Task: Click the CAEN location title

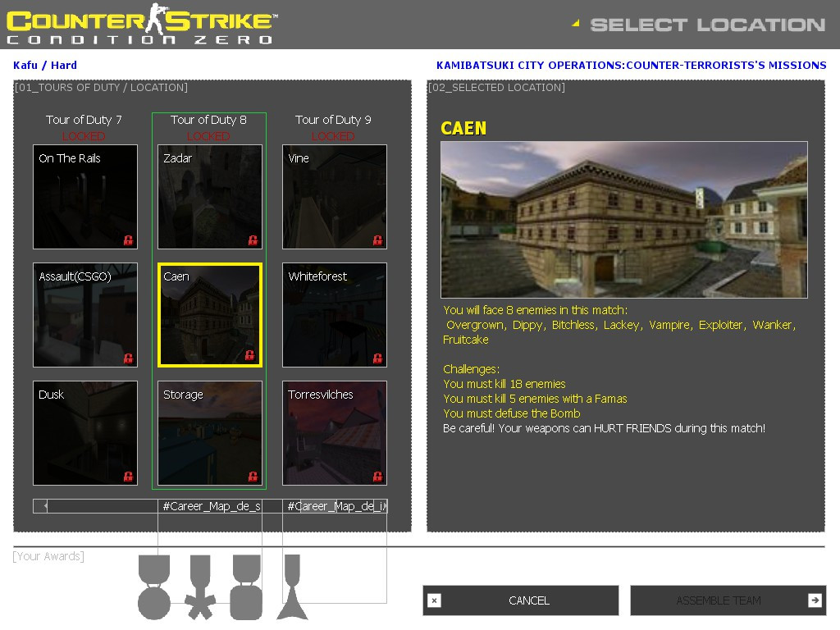Action: 463,129
